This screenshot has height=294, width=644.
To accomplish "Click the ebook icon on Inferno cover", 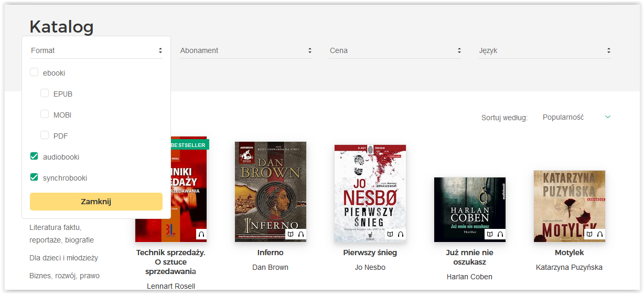I will click(291, 234).
